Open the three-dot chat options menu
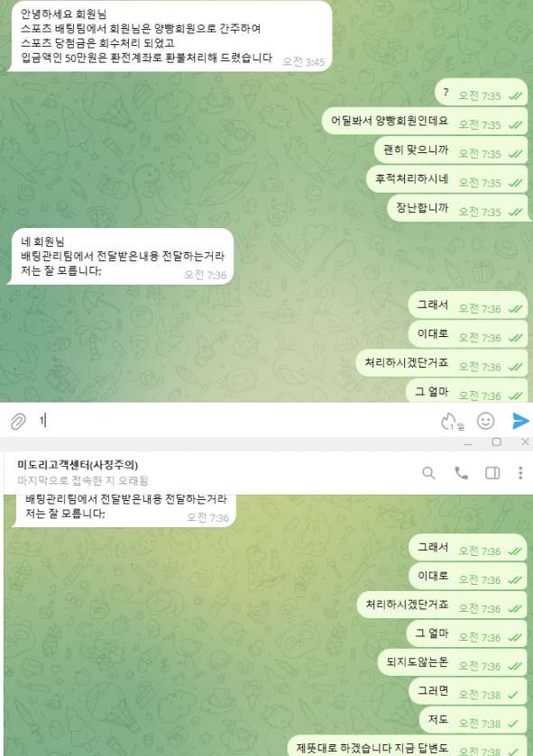Viewport: 533px width, 756px height. click(x=520, y=473)
